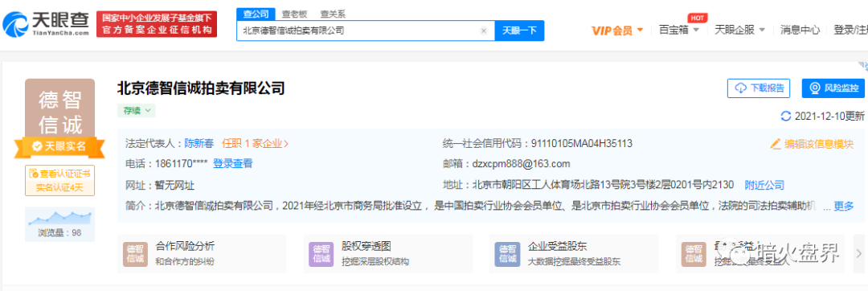Viewport: 868px width, 291px height.
Task: Click the 德智信诚 company logo thumbnail
Action: [x=59, y=109]
